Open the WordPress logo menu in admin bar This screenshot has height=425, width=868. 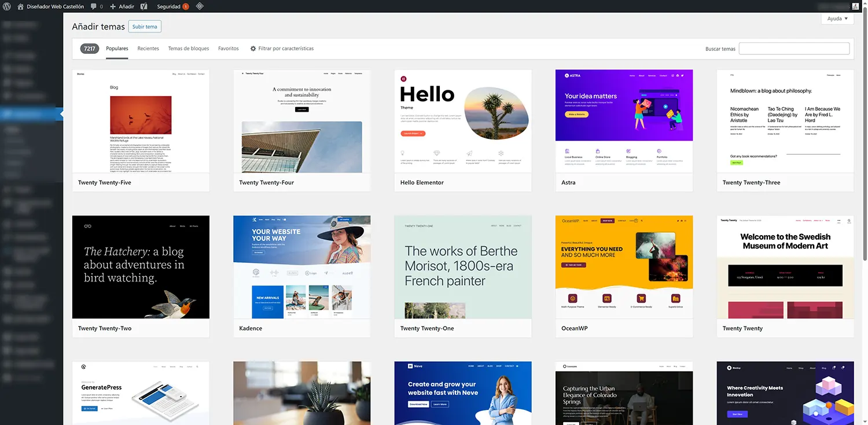pyautogui.click(x=6, y=6)
